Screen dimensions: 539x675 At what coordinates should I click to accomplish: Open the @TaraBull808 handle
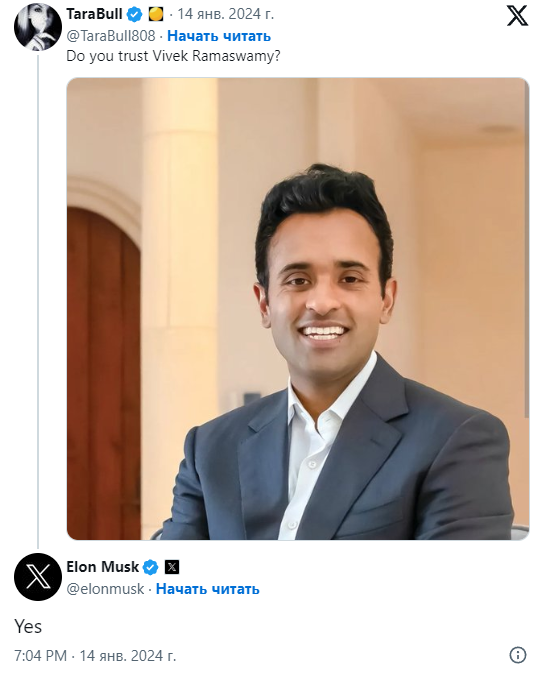111,36
